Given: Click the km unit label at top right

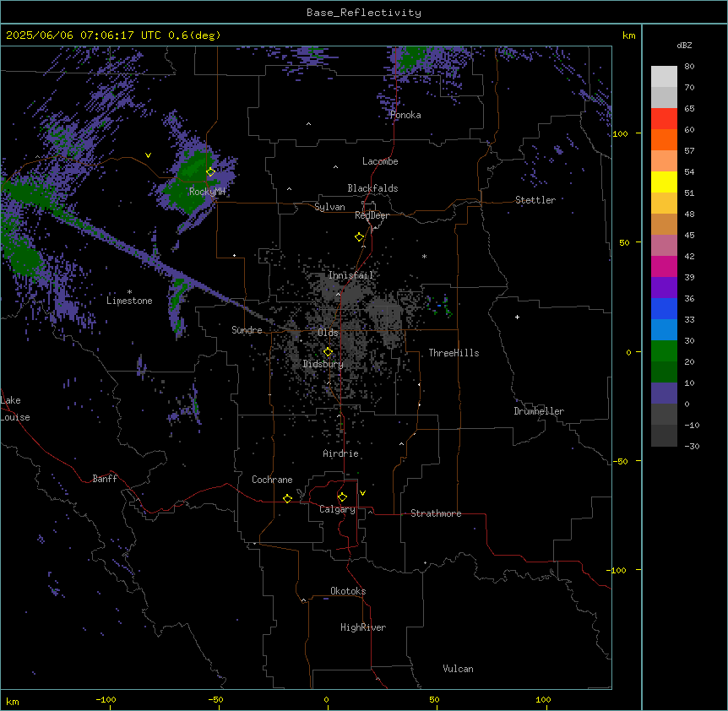Looking at the screenshot, I should coord(629,35).
